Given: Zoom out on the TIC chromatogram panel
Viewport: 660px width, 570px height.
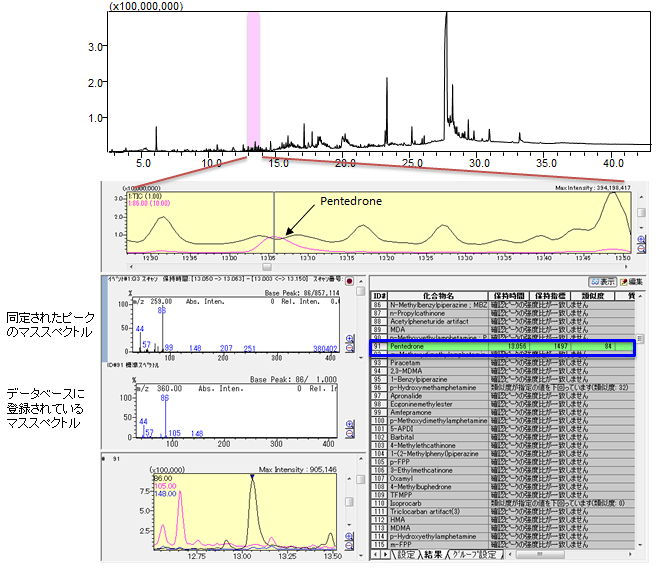Looking at the screenshot, I should pos(641,248).
